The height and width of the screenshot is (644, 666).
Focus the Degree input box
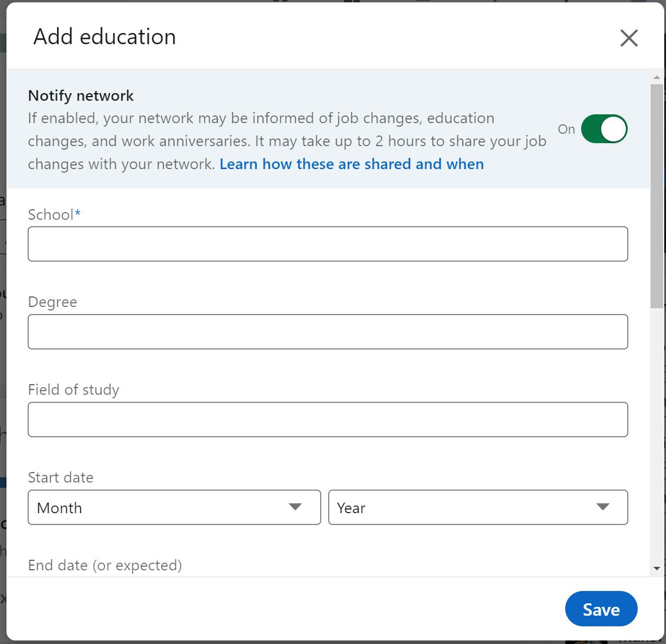[x=328, y=332]
